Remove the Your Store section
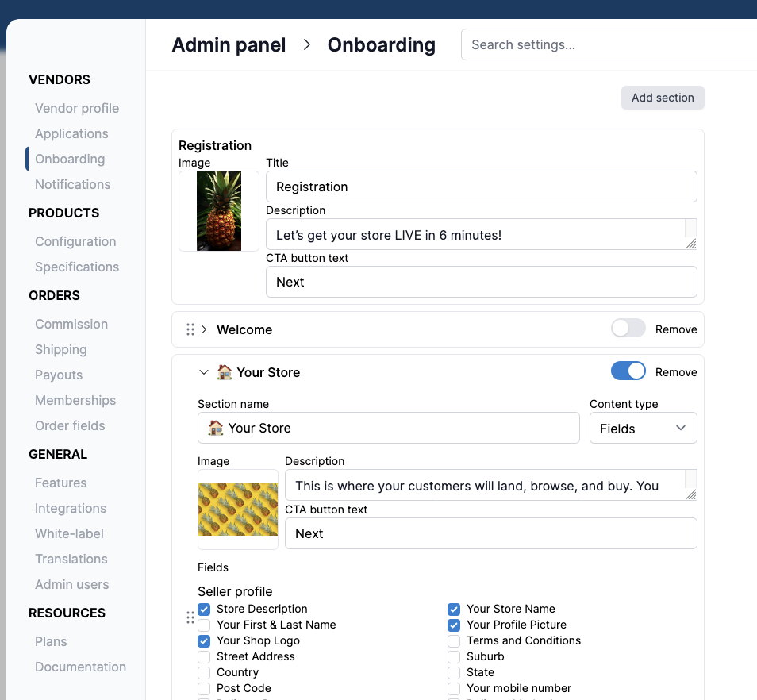The width and height of the screenshot is (757, 700). tap(676, 372)
